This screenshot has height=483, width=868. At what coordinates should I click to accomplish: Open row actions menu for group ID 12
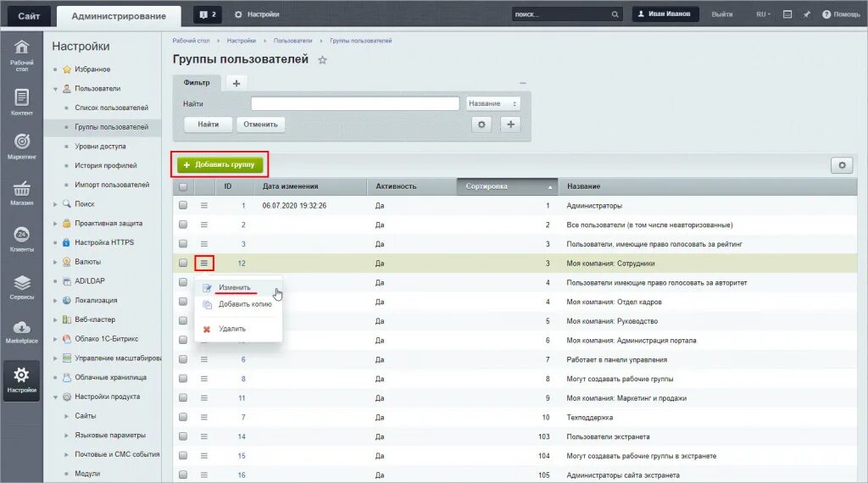pos(203,264)
